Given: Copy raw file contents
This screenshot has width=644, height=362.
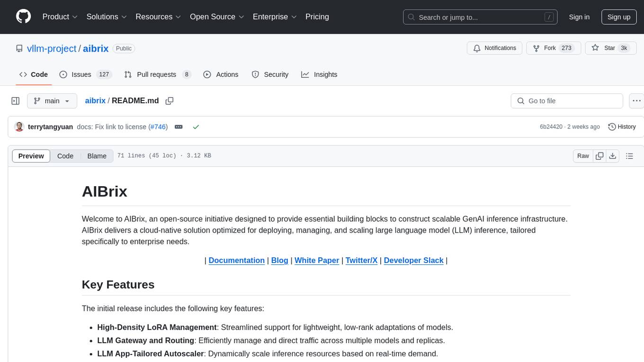Looking at the screenshot, I should click(599, 156).
